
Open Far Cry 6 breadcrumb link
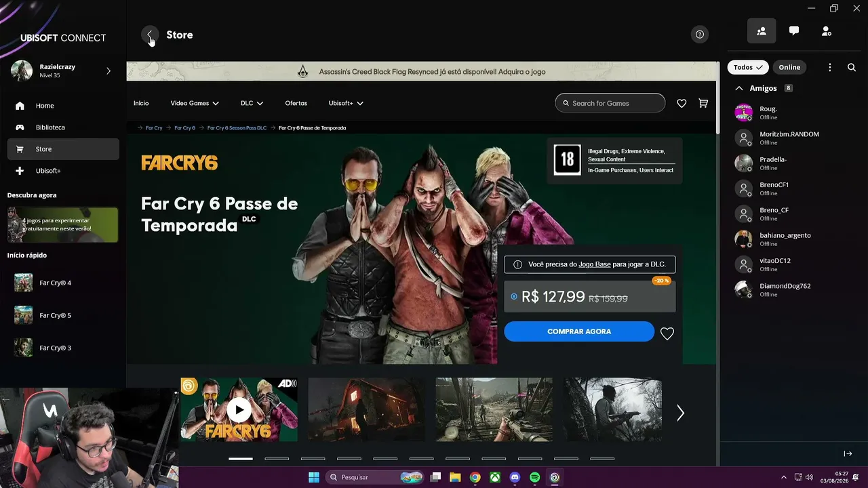tap(184, 128)
